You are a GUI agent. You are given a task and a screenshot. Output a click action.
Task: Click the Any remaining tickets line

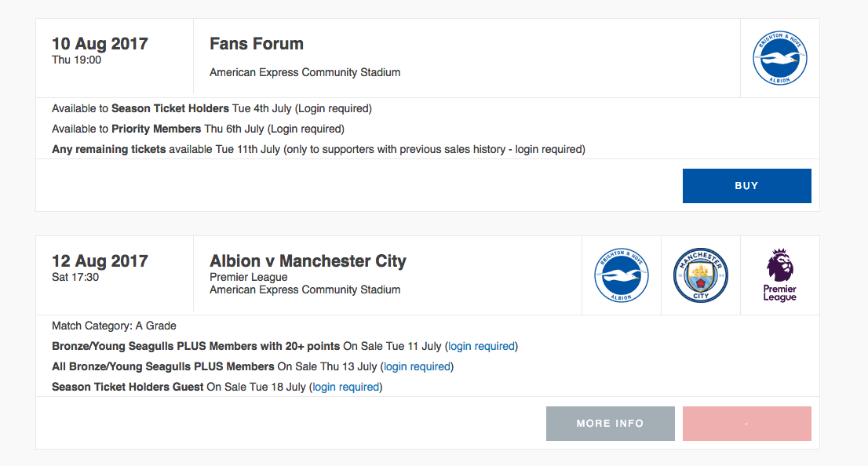tap(319, 149)
